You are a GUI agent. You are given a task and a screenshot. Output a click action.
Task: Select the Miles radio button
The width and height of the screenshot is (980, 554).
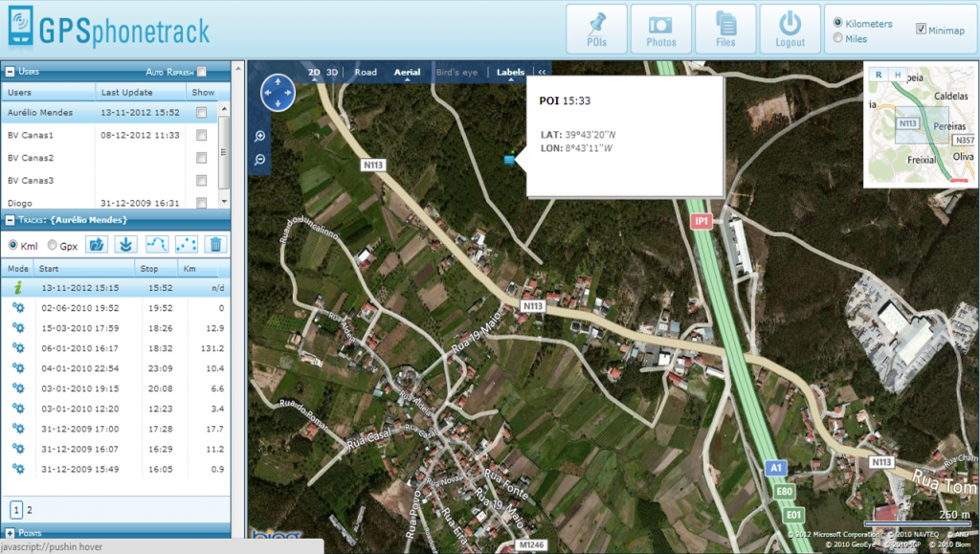tap(838, 38)
